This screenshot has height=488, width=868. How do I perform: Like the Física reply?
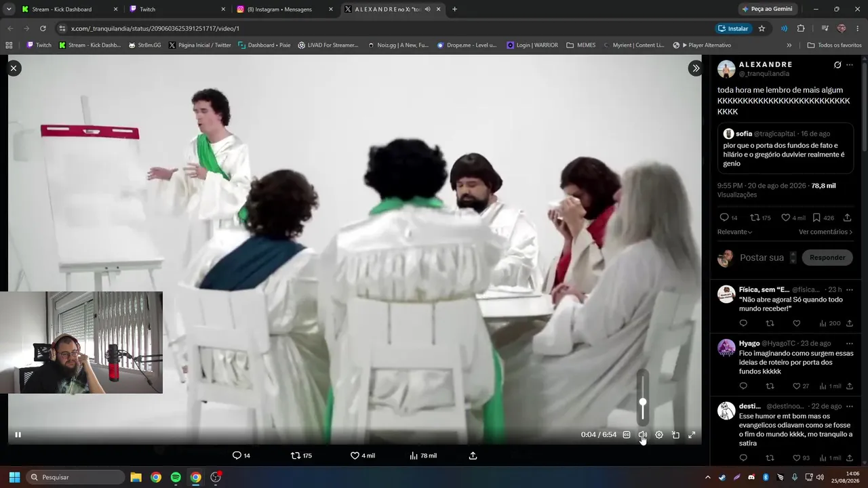[x=797, y=323]
